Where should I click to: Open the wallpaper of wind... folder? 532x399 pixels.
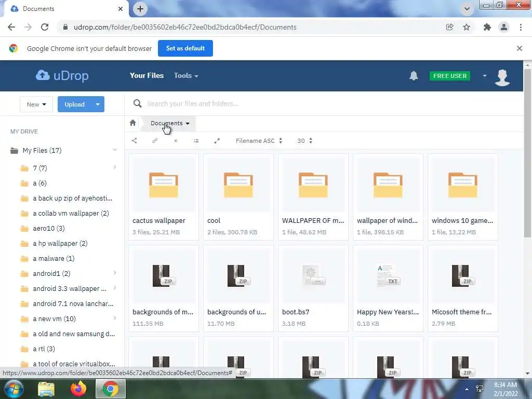pos(388,197)
